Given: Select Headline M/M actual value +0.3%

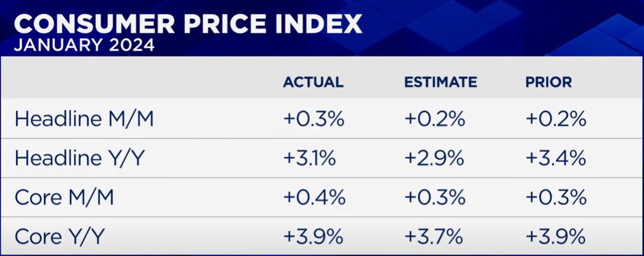Looking at the screenshot, I should pos(313,119).
